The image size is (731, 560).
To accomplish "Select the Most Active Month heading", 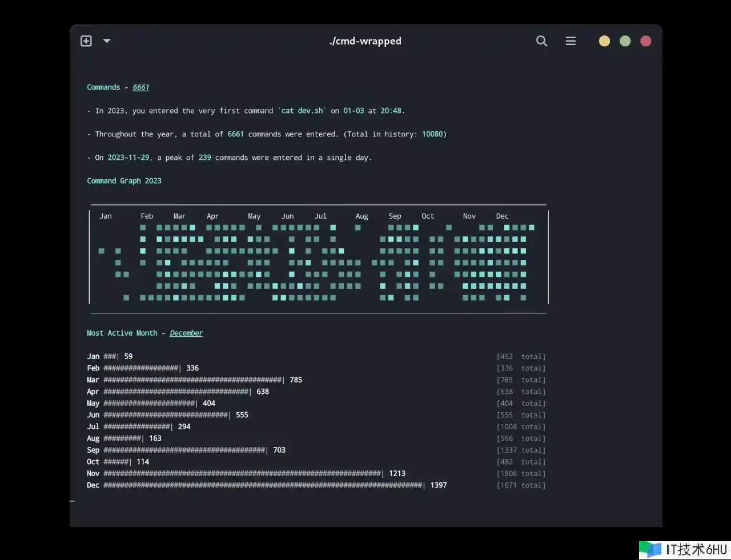I will [x=122, y=333].
